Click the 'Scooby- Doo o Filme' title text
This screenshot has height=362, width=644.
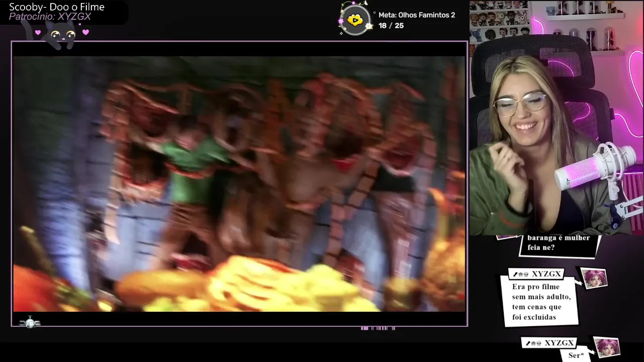coord(57,7)
